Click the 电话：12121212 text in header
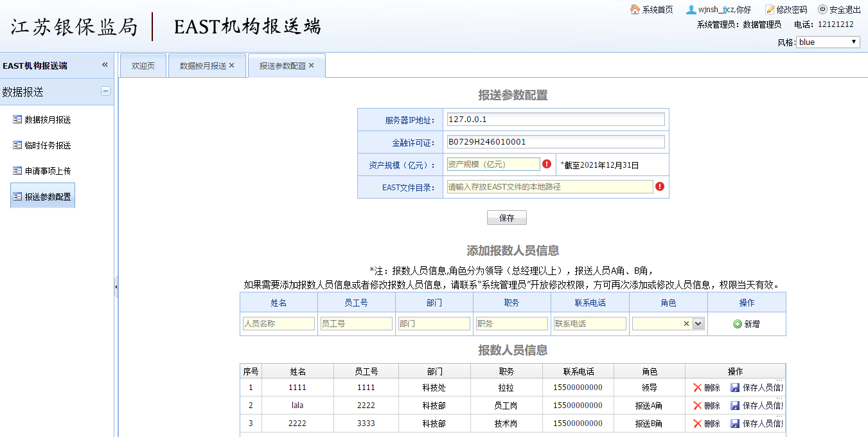Screen dimensions: 868x437 (824, 24)
